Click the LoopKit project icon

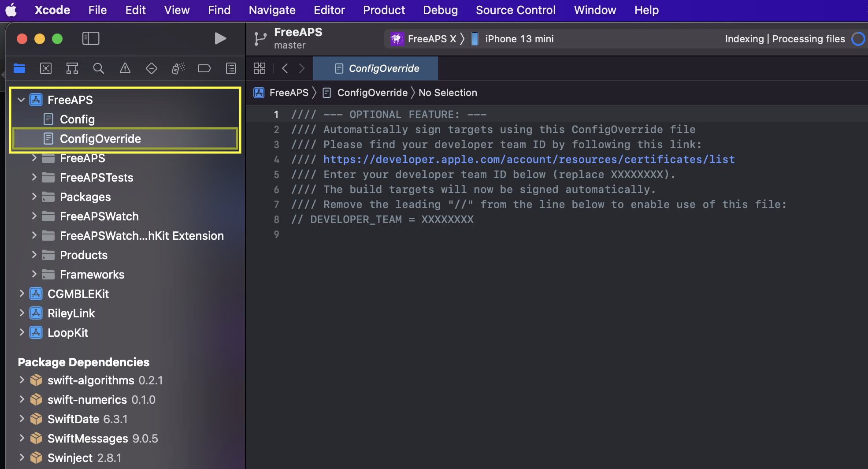pos(36,332)
